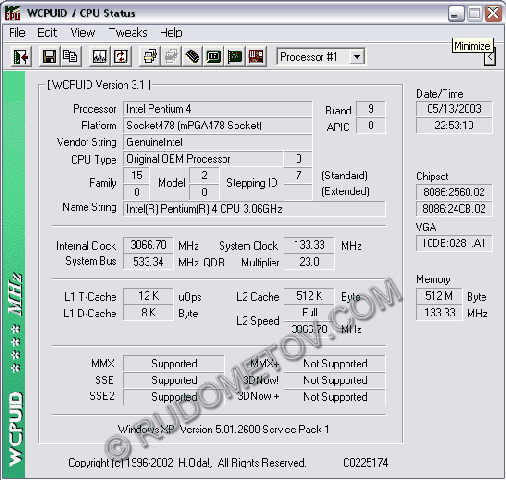Click the VGA device ID value
This screenshot has height=480, width=506.
(x=454, y=243)
